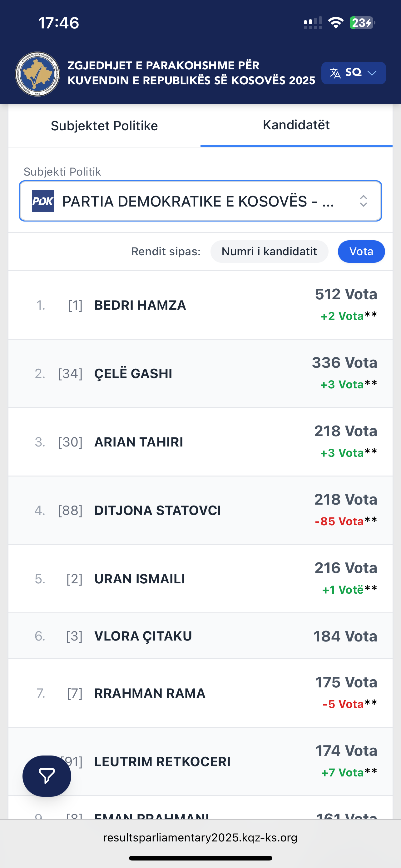Tap the cellular signal bars
401x868 pixels.
point(313,23)
